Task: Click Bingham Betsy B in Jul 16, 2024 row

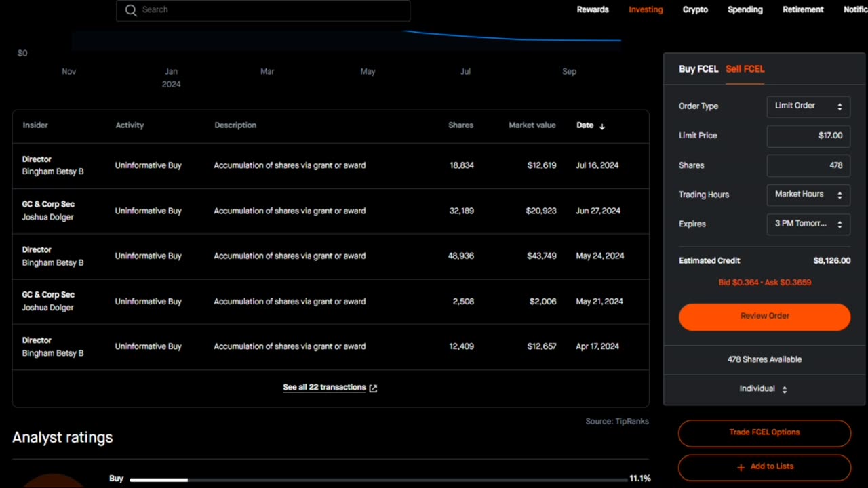Action: coord(53,172)
